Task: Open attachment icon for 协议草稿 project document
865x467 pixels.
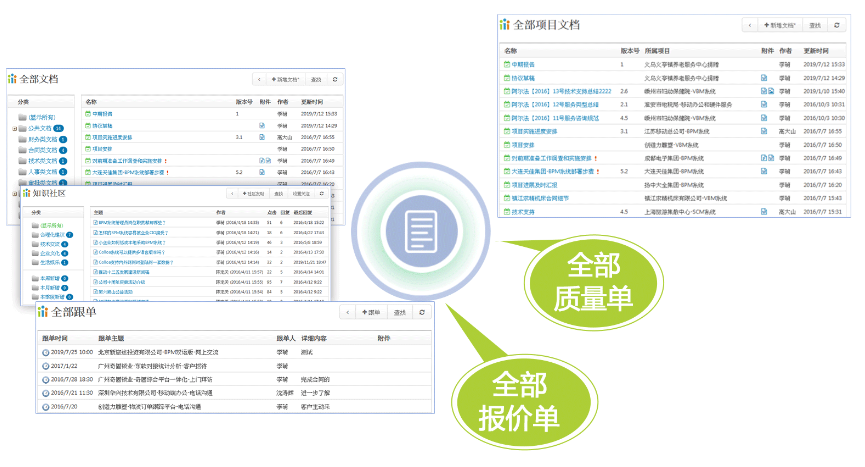Action: tap(764, 76)
